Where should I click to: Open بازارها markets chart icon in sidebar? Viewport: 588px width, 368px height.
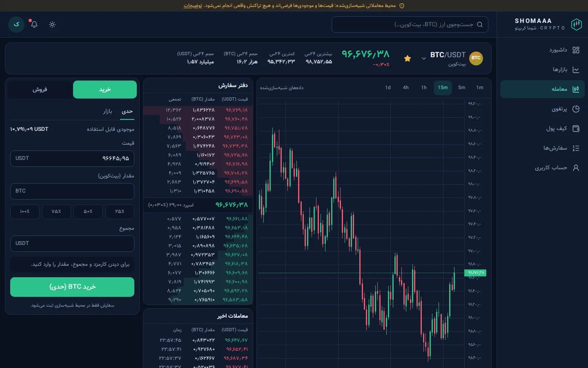click(x=576, y=70)
